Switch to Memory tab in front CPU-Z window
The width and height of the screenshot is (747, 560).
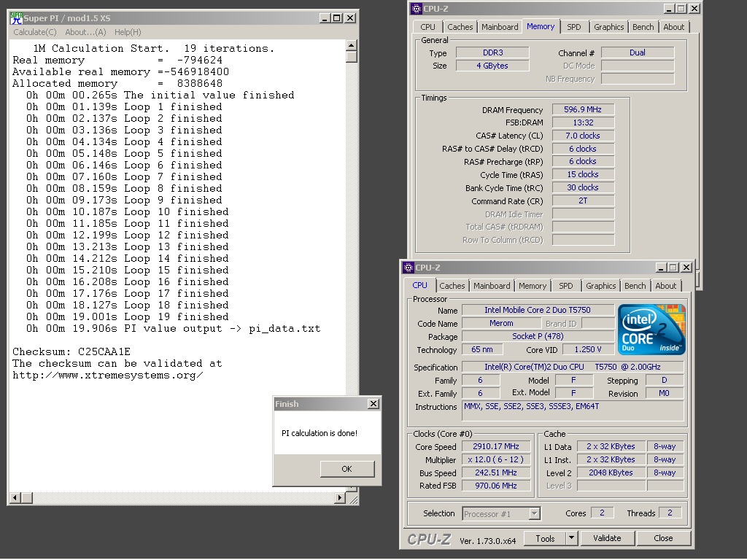(532, 286)
